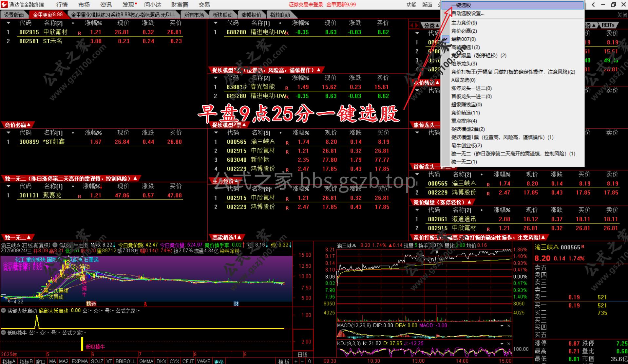Viewport: 628px width, 364px height.
Task: Click the R mark beside 渝三峡A 000565 title
Action: [583, 246]
